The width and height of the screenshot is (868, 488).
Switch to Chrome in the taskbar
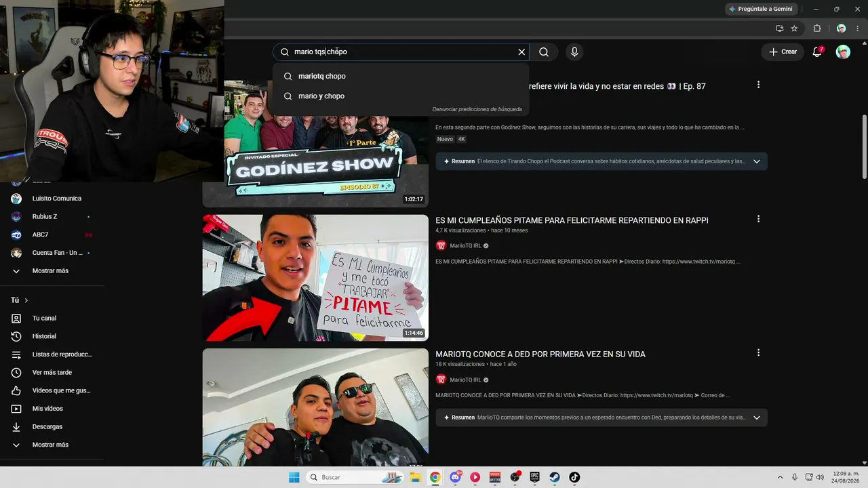pos(435,477)
